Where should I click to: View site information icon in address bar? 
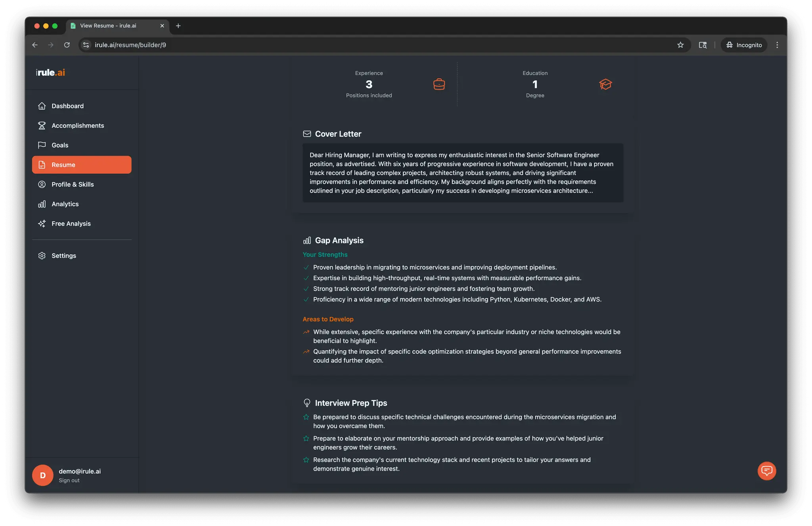(x=86, y=45)
